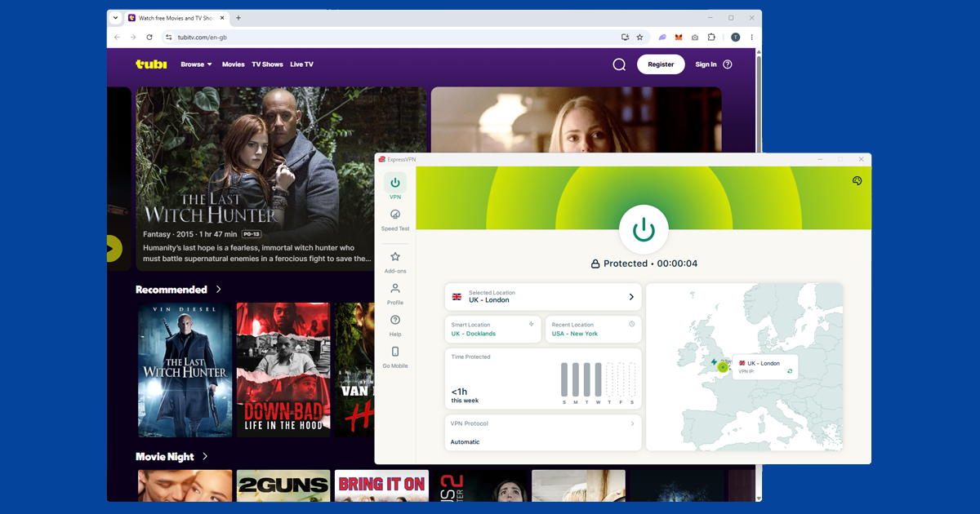Click the Recommended heading on Tubi
This screenshot has height=514, width=980.
[x=171, y=290]
